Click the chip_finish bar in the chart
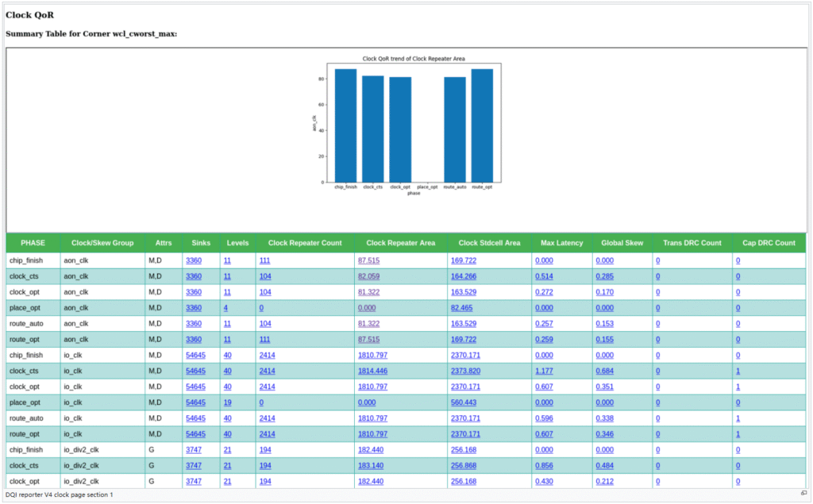Screen dimensions: 813x504 tap(345, 125)
